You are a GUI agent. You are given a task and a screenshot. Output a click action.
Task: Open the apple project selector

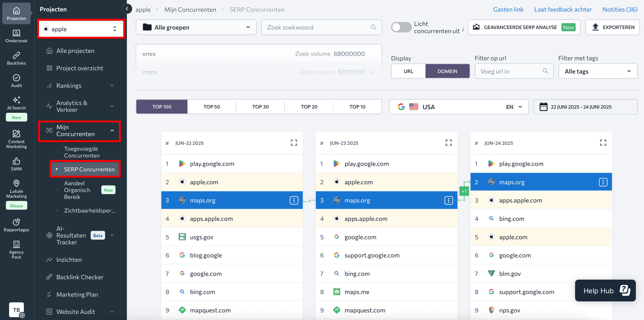(81, 29)
